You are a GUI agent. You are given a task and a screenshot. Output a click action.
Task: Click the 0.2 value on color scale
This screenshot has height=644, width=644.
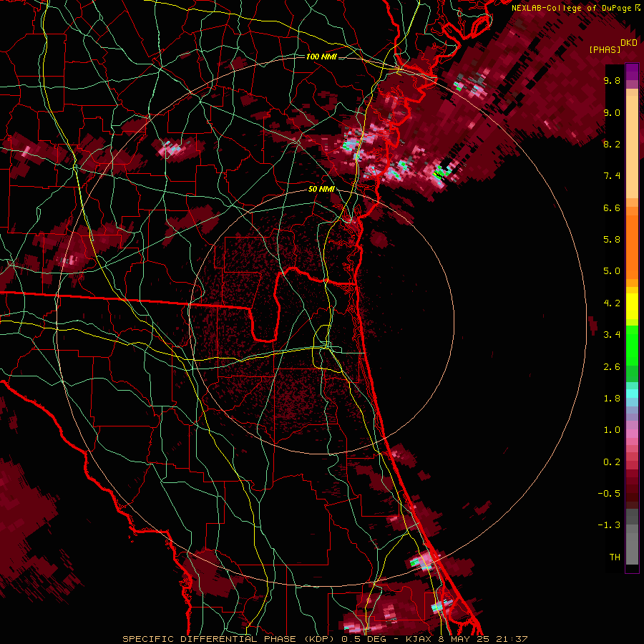[612, 462]
